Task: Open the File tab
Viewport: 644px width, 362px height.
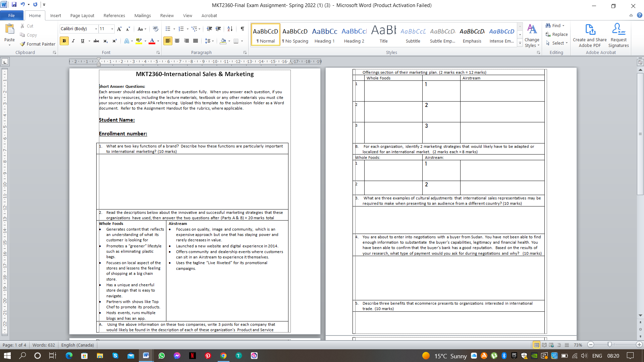Action: coord(11,15)
